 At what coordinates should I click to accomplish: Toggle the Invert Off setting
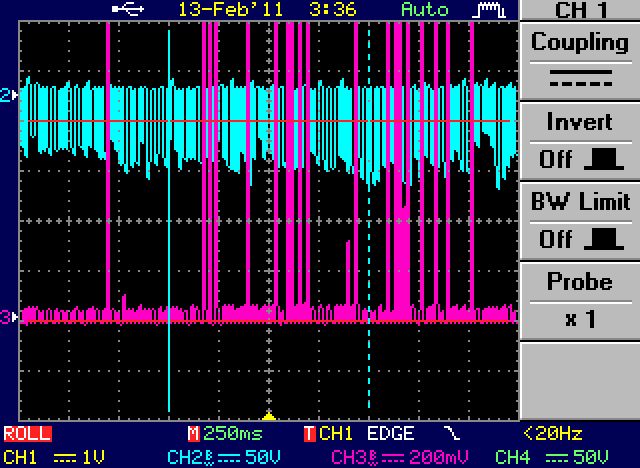point(580,140)
